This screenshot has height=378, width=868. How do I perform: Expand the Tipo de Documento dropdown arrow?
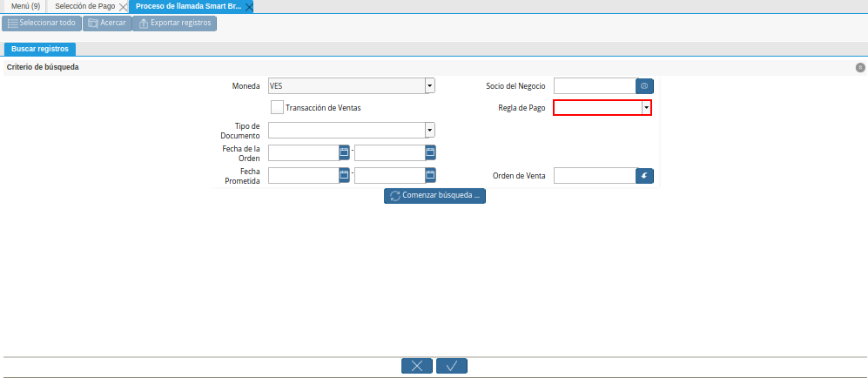click(x=430, y=130)
